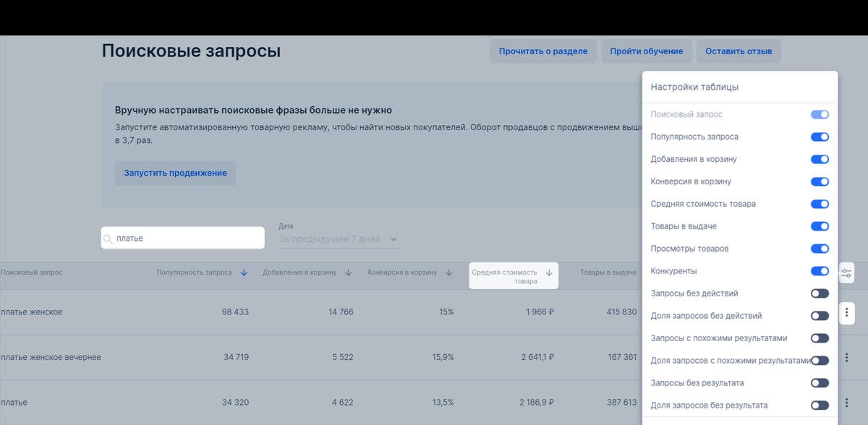Open the «За предыдущие 7 дней» date dropdown

click(x=339, y=239)
